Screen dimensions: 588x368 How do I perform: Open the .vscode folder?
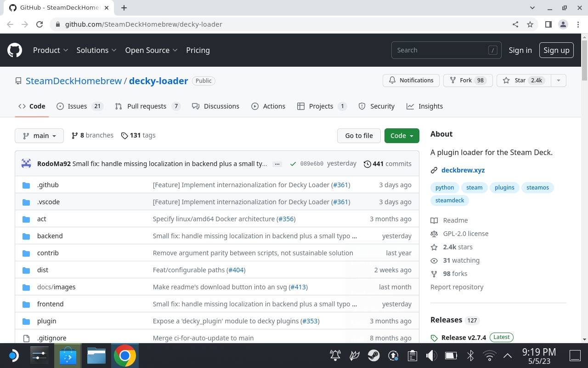(x=48, y=202)
